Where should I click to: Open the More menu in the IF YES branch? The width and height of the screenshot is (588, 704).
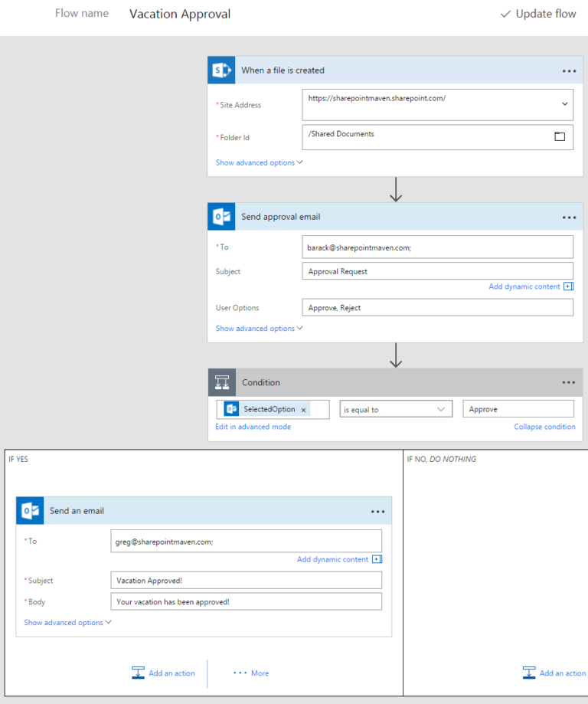[x=251, y=673]
